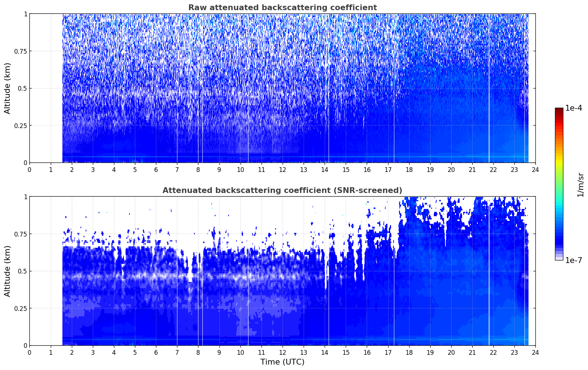
Task: Click the 0.25 altitude tick on bottom plot
Action: click(x=21, y=308)
